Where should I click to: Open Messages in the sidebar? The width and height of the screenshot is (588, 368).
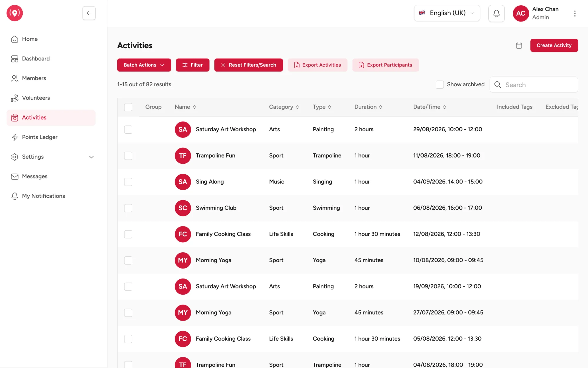(x=51, y=176)
